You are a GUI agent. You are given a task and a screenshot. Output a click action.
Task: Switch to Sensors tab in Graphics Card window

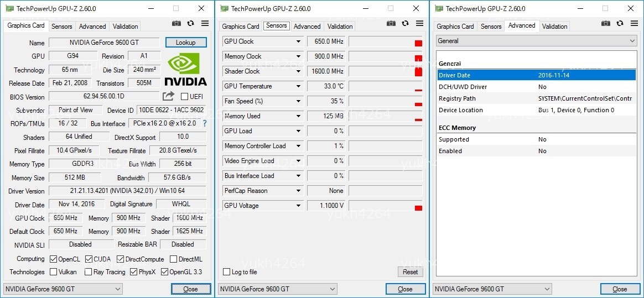pos(61,27)
